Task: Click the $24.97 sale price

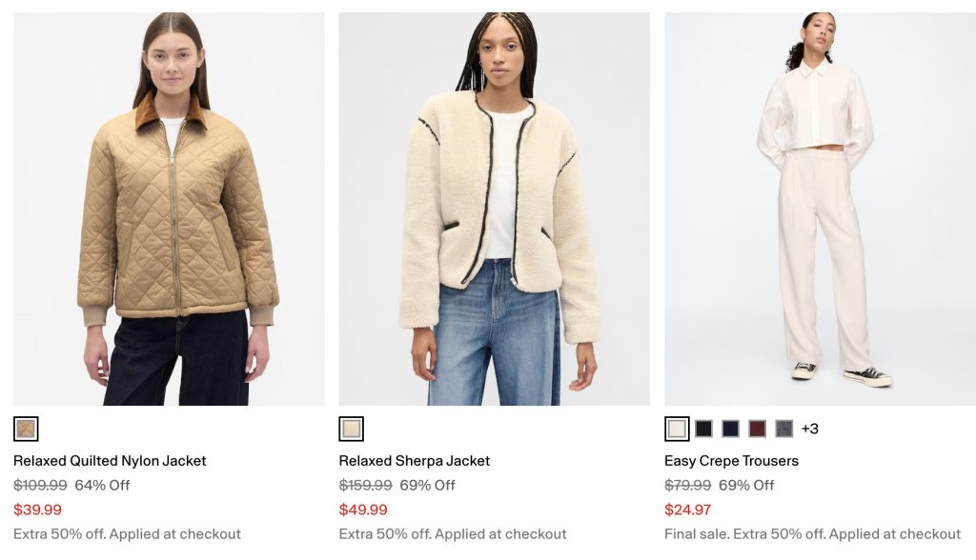Action: click(688, 510)
